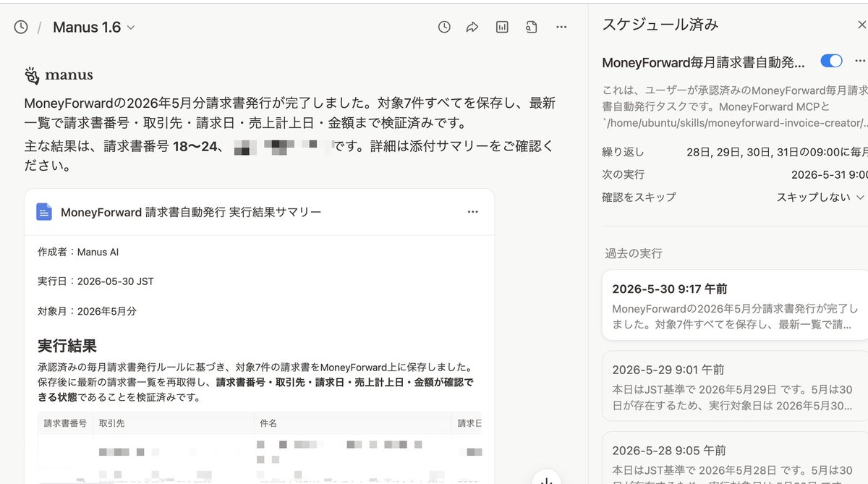Click the 対象月：2026年5月分 line

pos(87,311)
